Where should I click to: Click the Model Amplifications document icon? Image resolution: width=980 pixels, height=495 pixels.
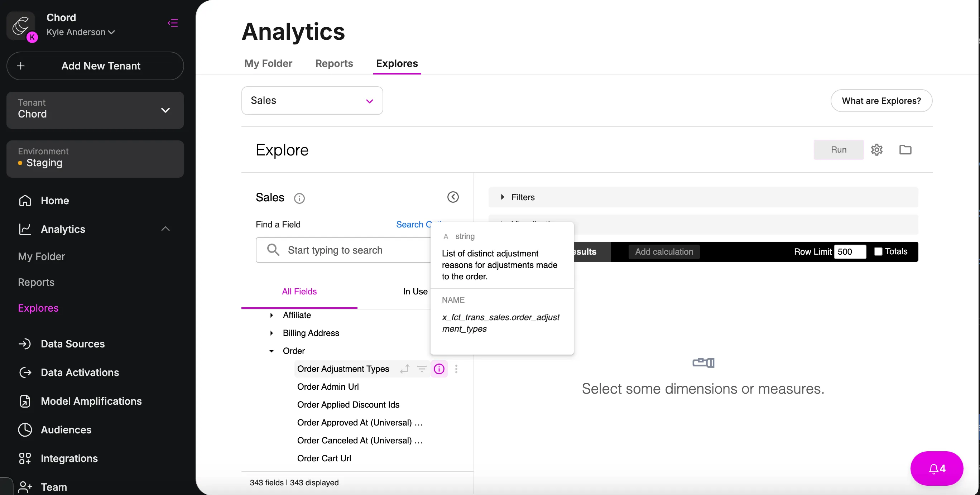[25, 401]
